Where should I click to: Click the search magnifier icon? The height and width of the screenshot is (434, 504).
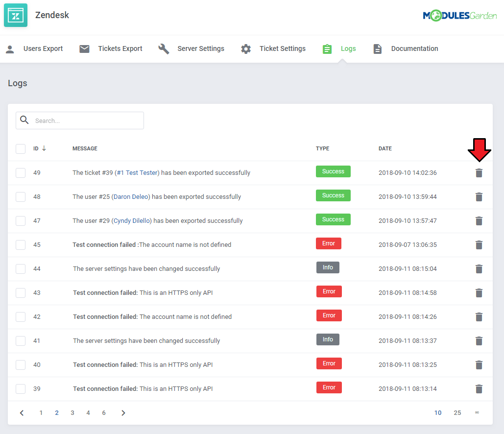(x=24, y=120)
